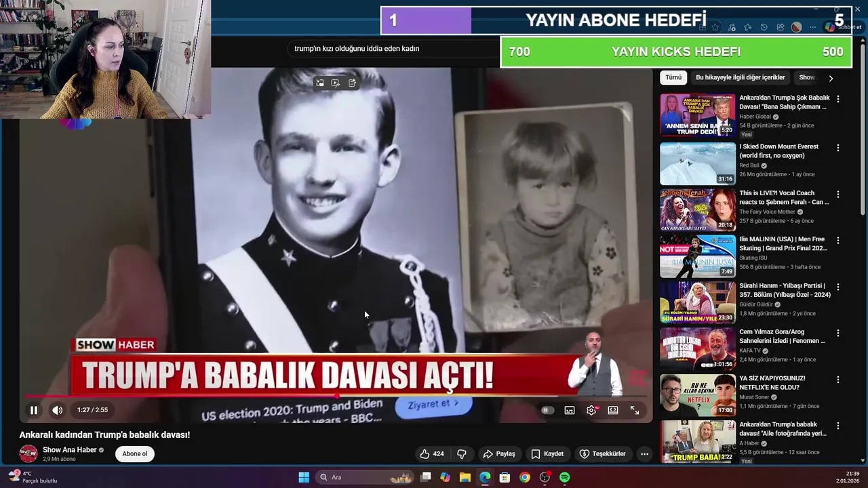Click the YouTube search input field

(393, 49)
